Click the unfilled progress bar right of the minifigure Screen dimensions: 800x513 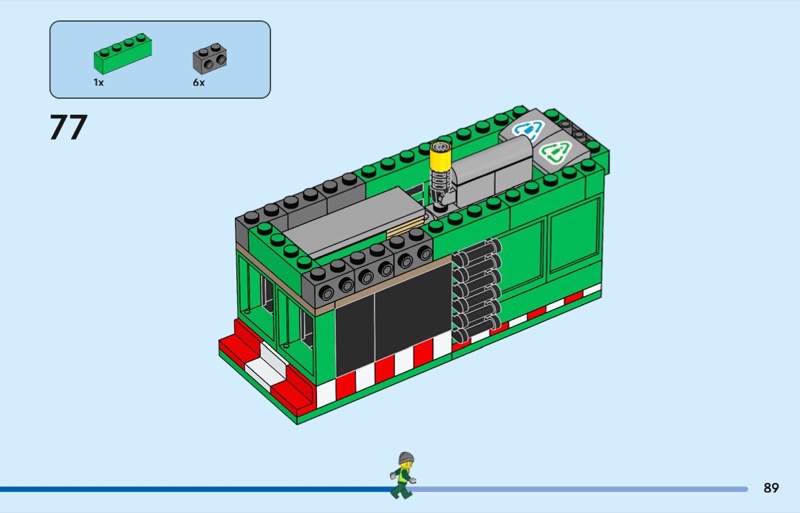580,489
